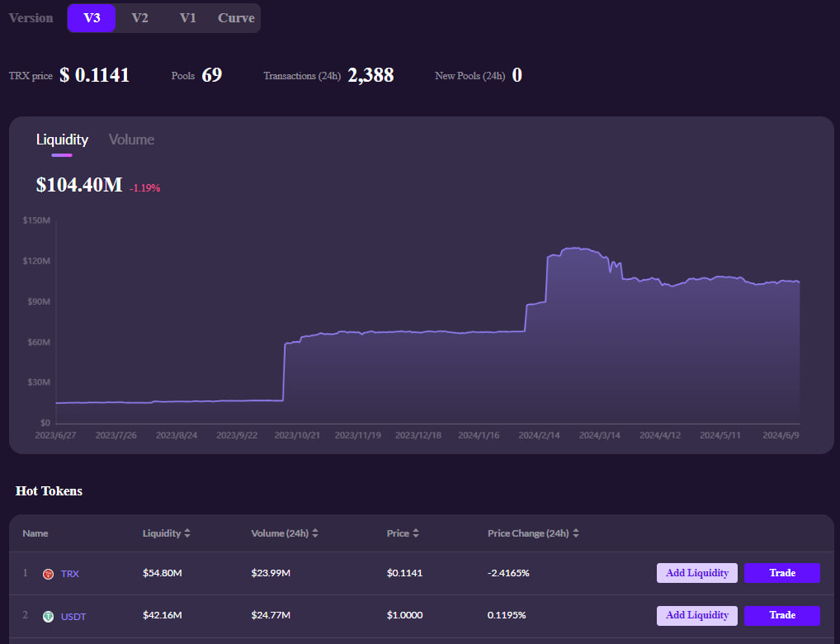Sort tokens by Price column arrows
The height and width of the screenshot is (644, 840).
[416, 533]
